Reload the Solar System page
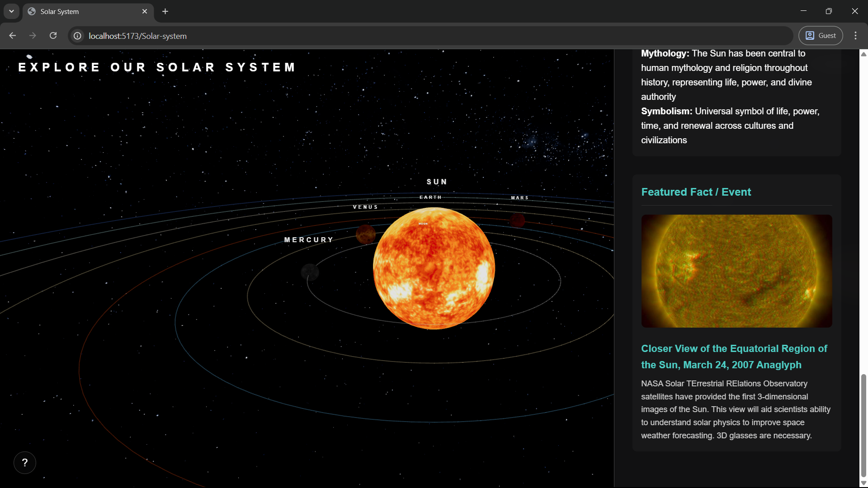868x488 pixels. pos(53,36)
